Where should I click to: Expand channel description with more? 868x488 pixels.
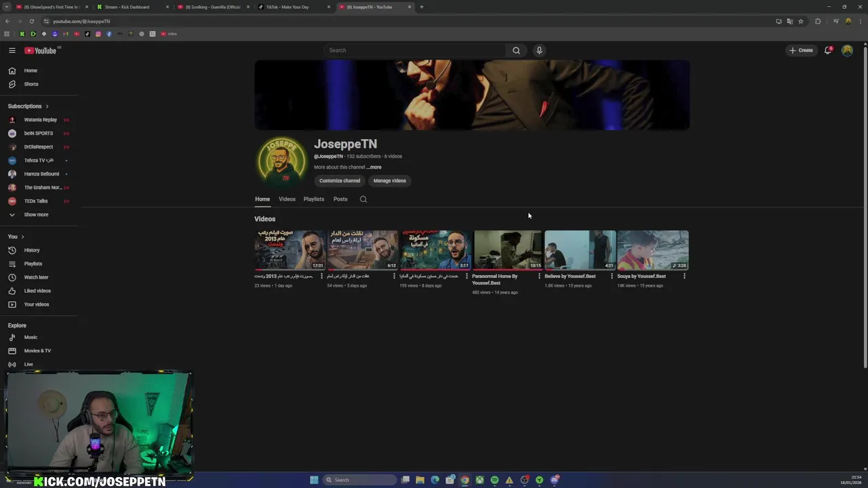374,167
